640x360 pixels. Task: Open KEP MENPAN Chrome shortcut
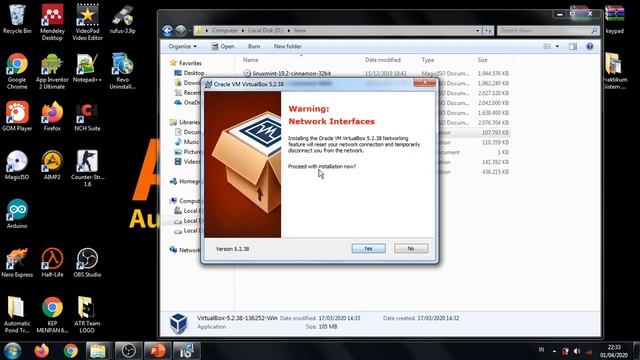pyautogui.click(x=52, y=314)
